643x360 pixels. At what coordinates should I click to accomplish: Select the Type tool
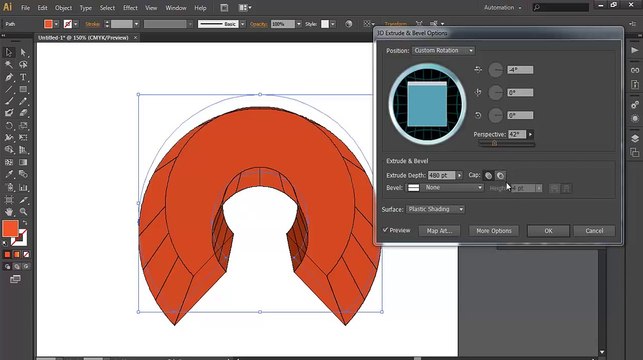pos(23,77)
